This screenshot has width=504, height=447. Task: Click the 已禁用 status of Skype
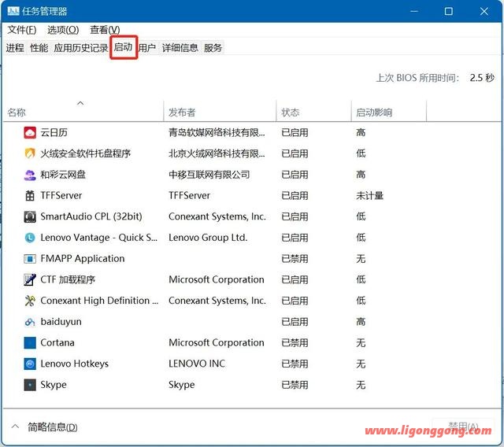[x=295, y=385]
